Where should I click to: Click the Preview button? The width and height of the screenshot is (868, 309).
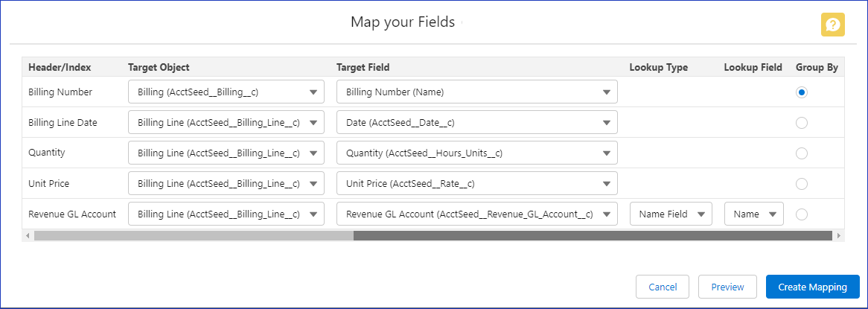[x=727, y=287]
